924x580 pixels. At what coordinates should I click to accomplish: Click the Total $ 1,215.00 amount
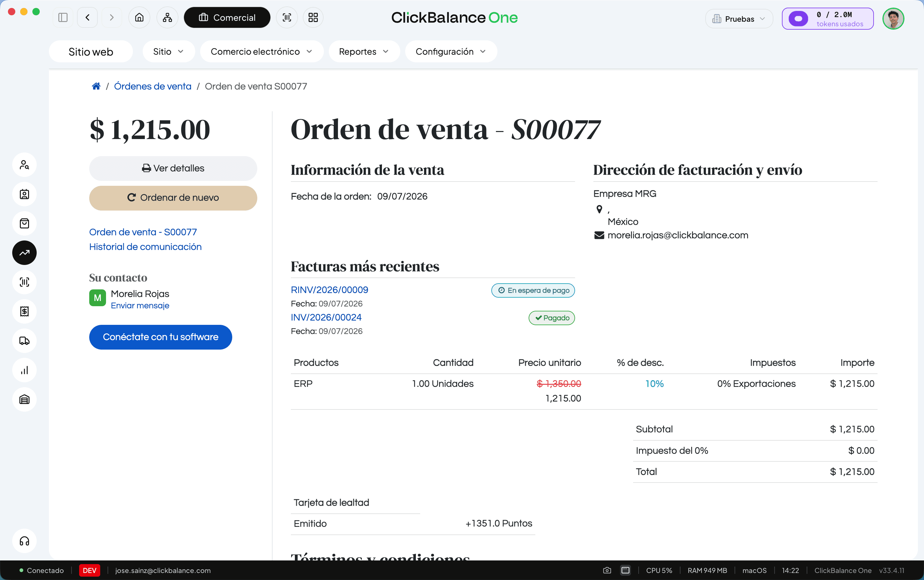852,472
